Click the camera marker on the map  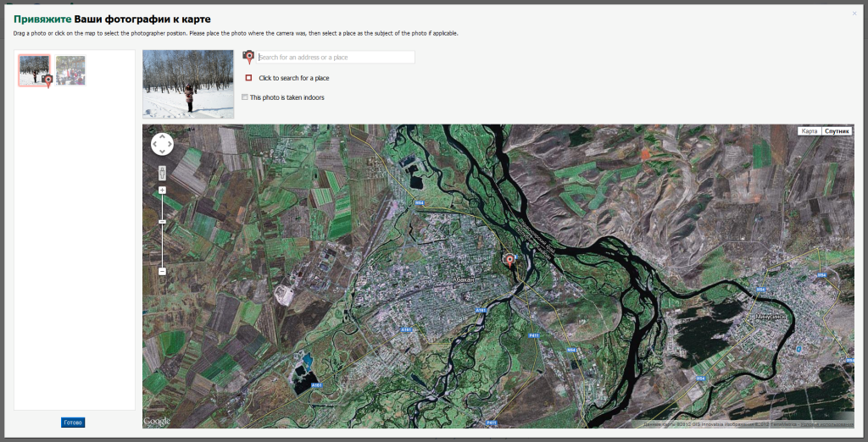click(x=509, y=259)
